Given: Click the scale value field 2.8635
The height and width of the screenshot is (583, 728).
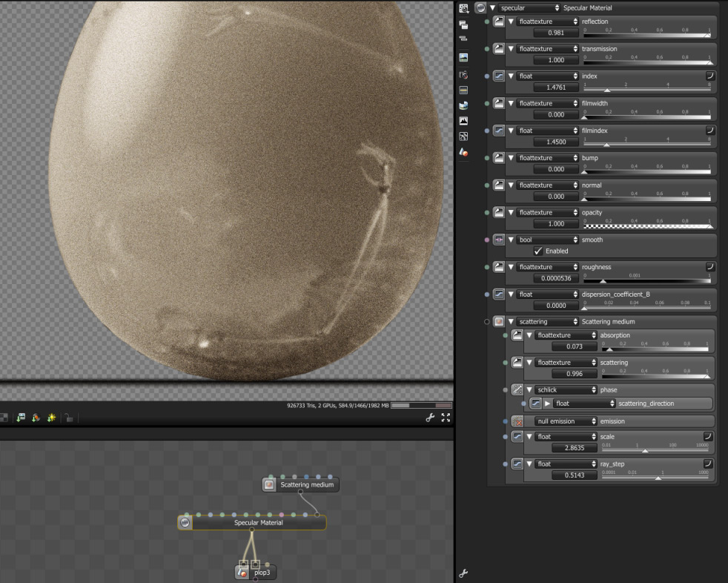Looking at the screenshot, I should click(x=575, y=448).
